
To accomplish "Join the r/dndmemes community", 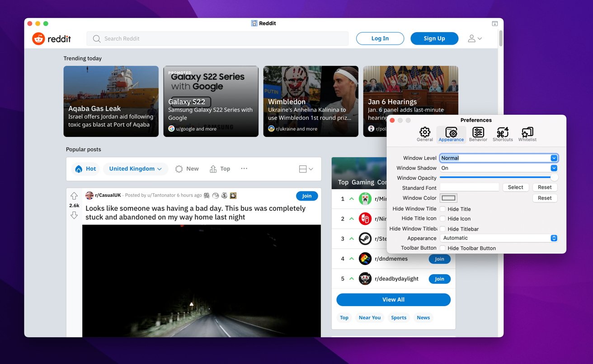I will tap(439, 259).
